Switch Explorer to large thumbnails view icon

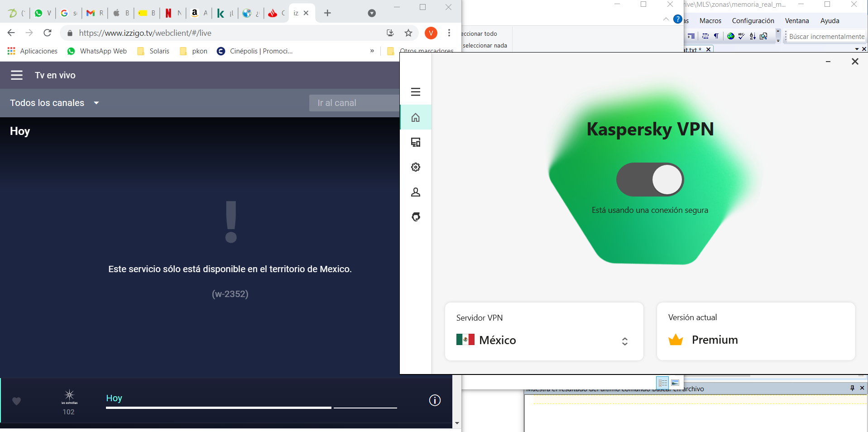coord(675,383)
